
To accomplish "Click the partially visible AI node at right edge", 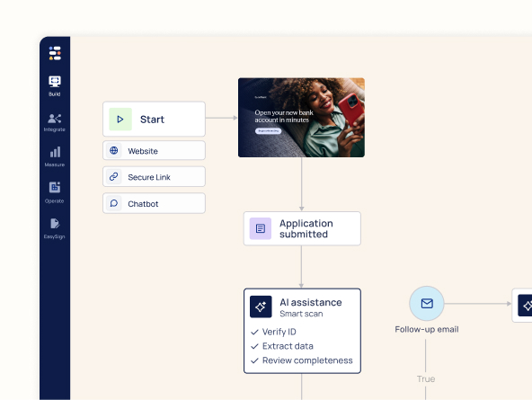I will 522,305.
